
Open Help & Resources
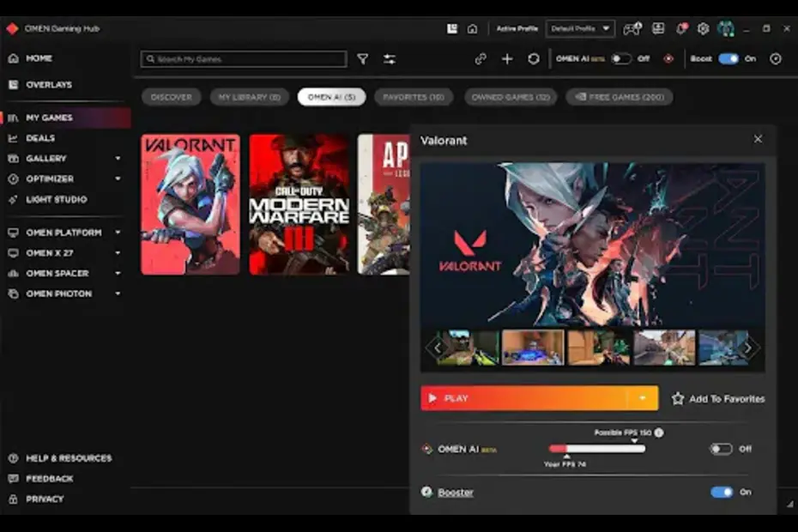point(60,458)
